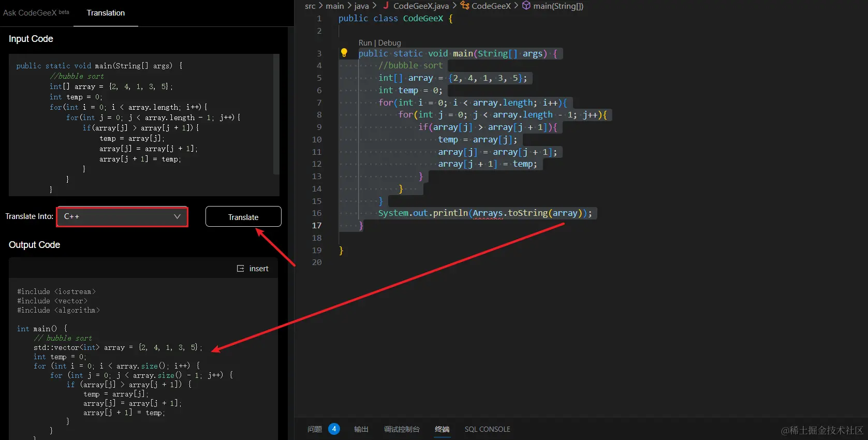868x440 pixels.
Task: Switch to the 调试控制台 debug console tab
Action: [x=402, y=429]
